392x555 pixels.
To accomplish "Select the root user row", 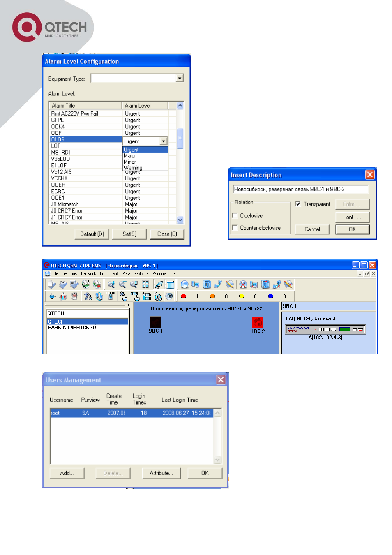I will click(x=131, y=413).
